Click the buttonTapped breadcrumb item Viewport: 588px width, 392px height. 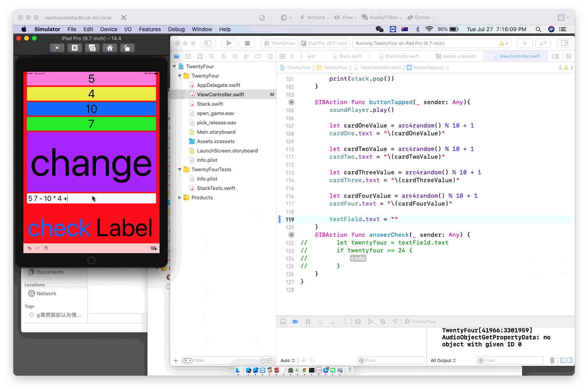[x=428, y=67]
